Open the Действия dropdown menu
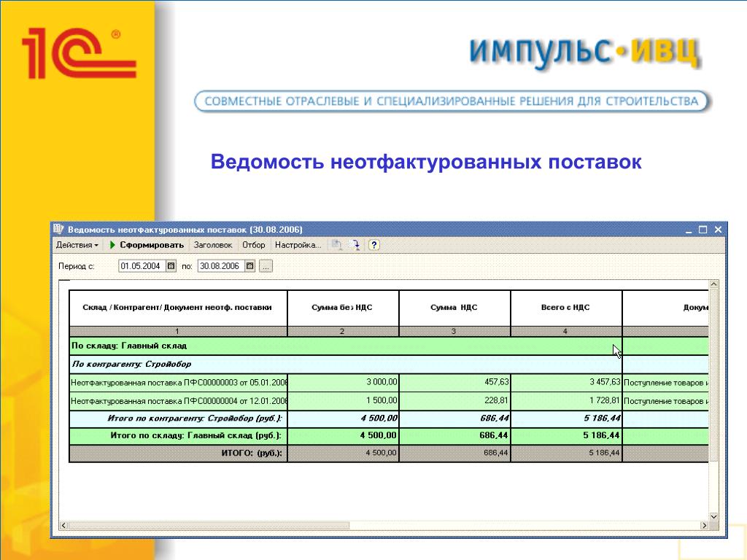This screenshot has height=560, width=747. coord(77,245)
